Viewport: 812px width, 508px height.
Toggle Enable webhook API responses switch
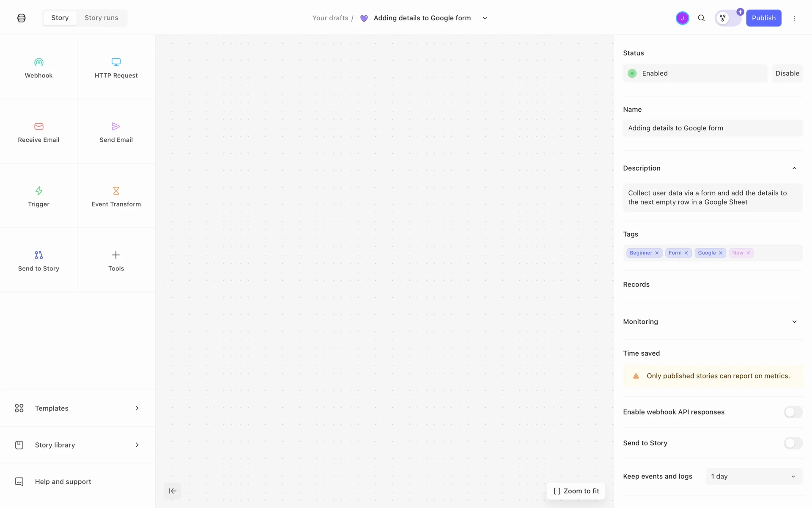coord(793,412)
